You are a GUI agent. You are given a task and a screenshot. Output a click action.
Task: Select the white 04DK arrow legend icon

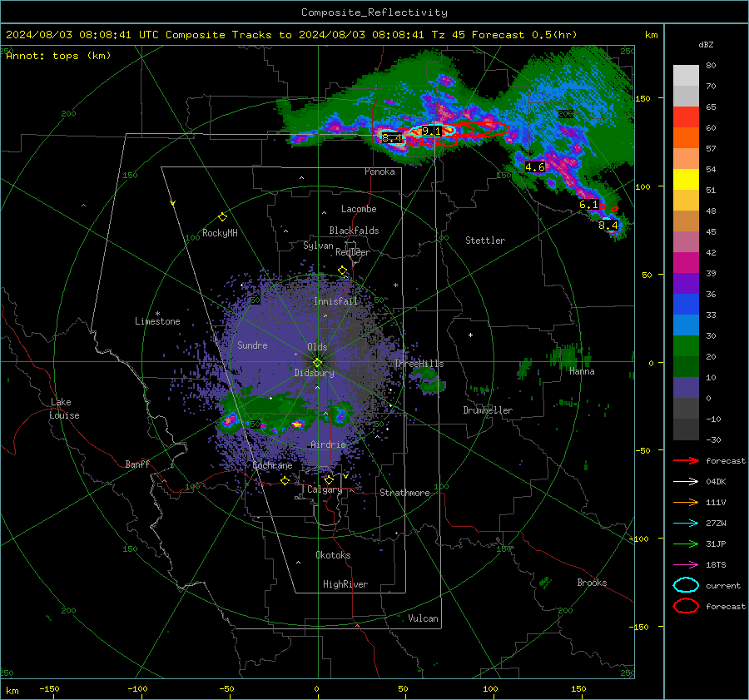point(686,481)
